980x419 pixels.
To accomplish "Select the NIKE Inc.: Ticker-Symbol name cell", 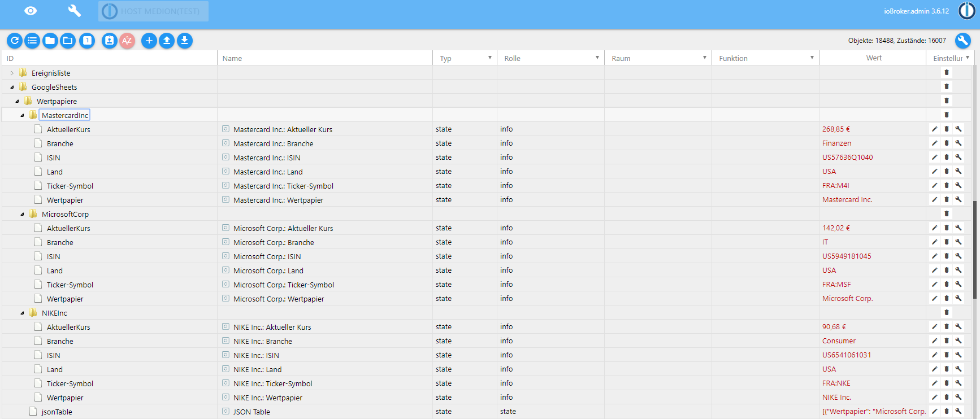I will click(x=325, y=383).
